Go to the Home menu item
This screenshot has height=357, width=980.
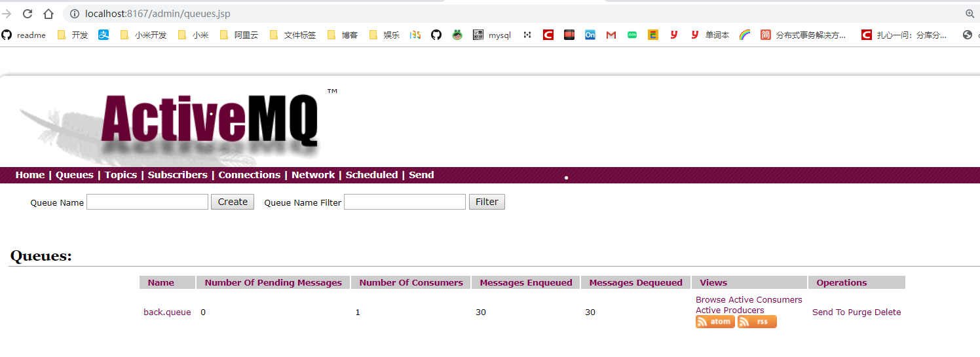[30, 175]
